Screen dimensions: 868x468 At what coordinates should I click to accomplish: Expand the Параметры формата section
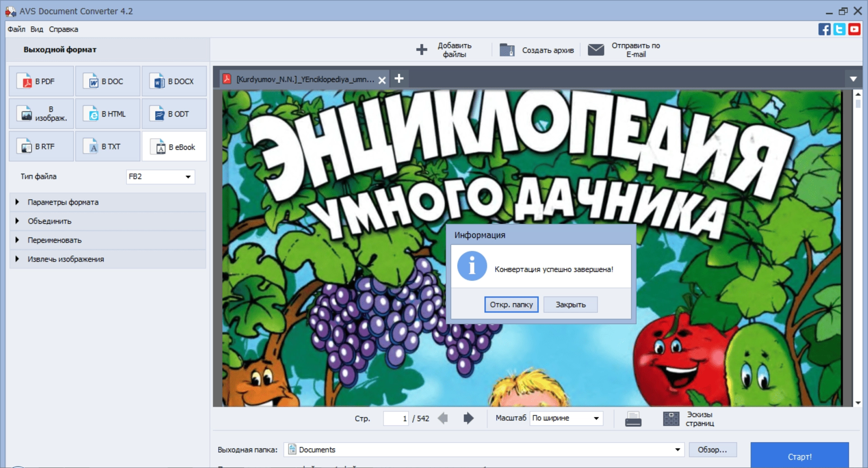pos(108,202)
